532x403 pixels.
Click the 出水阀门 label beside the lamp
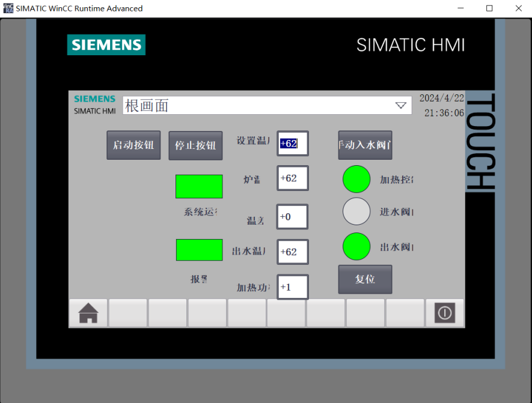point(396,247)
